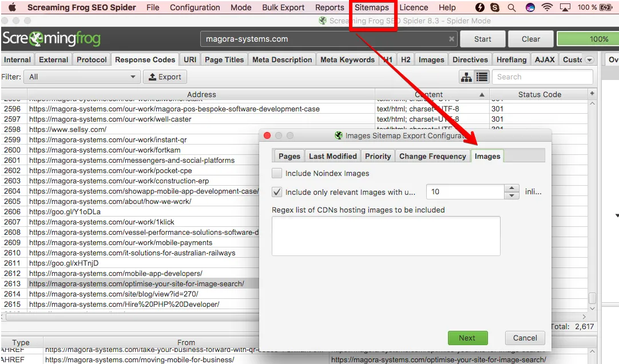Click the Clear button
This screenshot has height=364, width=619.
(530, 39)
